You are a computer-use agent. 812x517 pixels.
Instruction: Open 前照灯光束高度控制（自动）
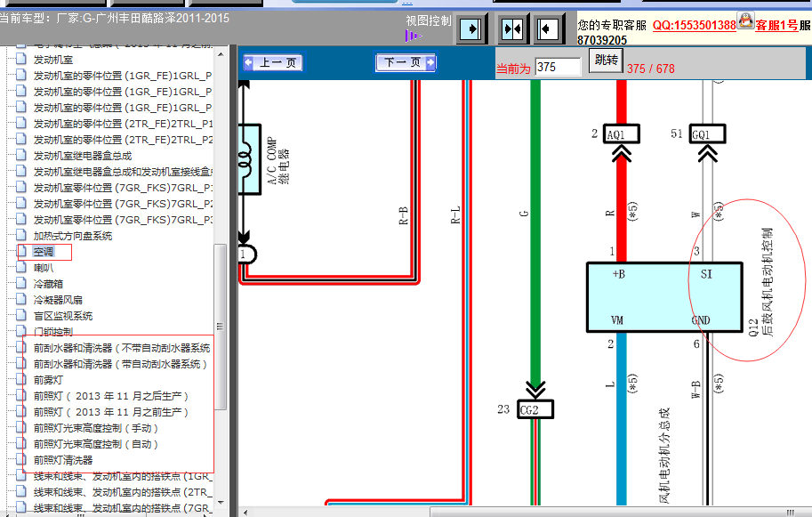(96, 444)
